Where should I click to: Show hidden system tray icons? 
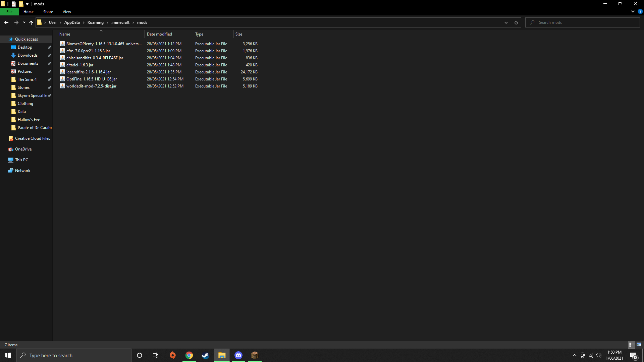click(575, 355)
